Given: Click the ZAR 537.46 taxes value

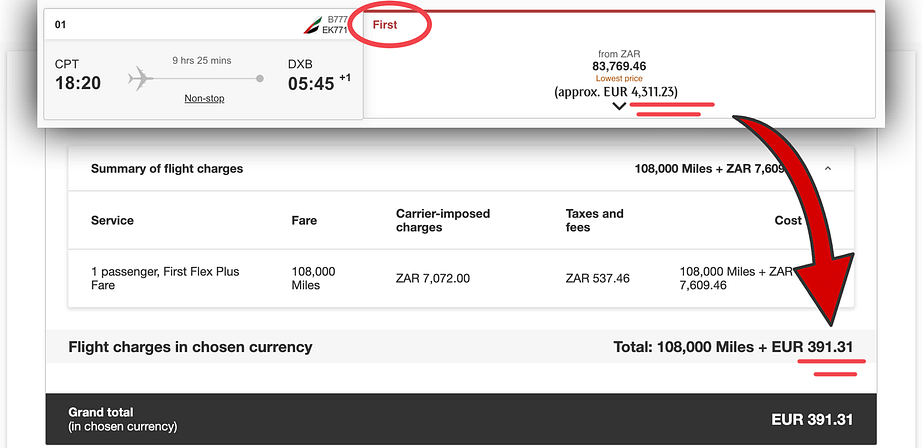Looking at the screenshot, I should (x=597, y=278).
